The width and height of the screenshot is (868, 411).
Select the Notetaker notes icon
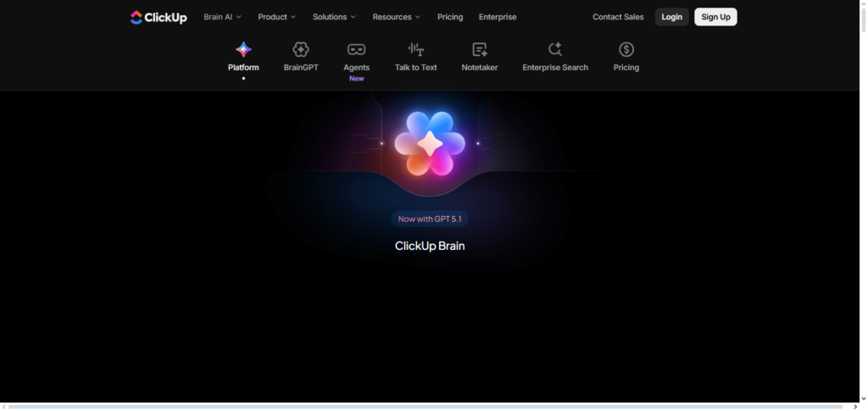click(x=480, y=50)
